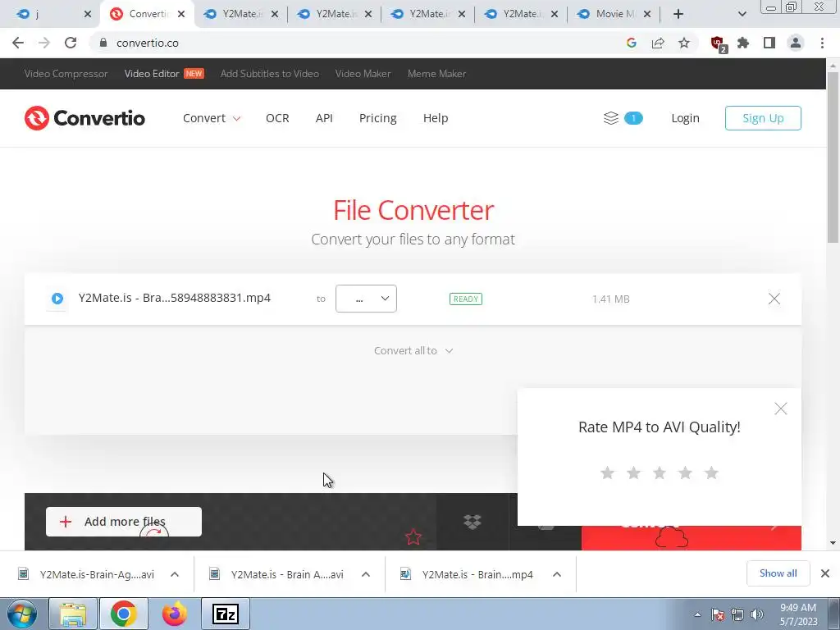Open the Convert menu in navigation
Image resolution: width=840 pixels, height=630 pixels.
(x=212, y=118)
